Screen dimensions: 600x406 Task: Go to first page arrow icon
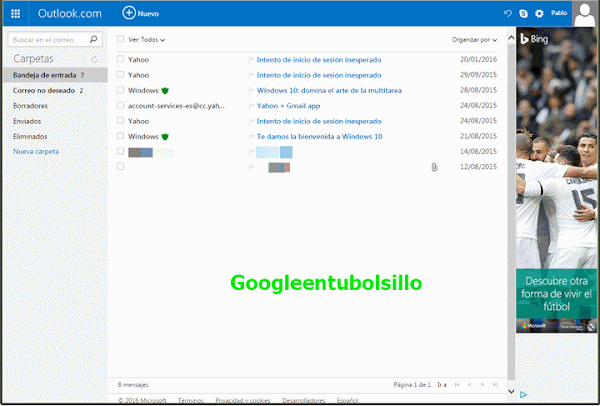(457, 385)
